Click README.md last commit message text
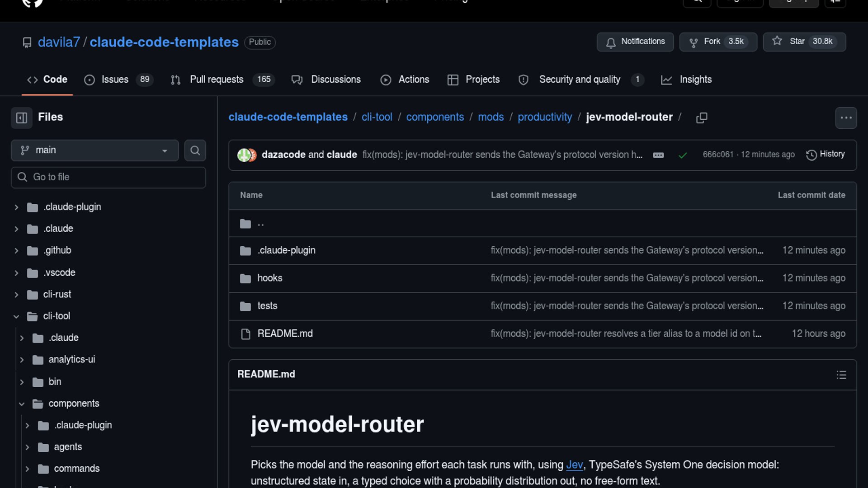This screenshot has height=488, width=868. pos(626,334)
